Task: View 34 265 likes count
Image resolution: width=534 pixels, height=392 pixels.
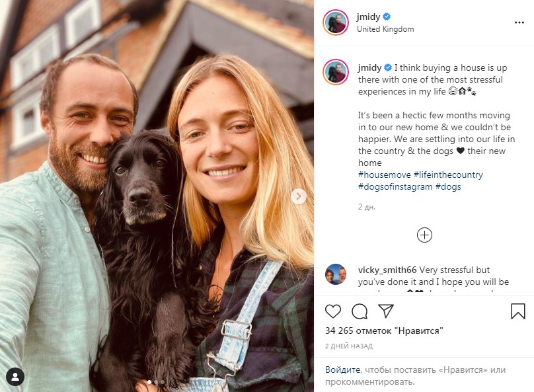Action: 384,331
